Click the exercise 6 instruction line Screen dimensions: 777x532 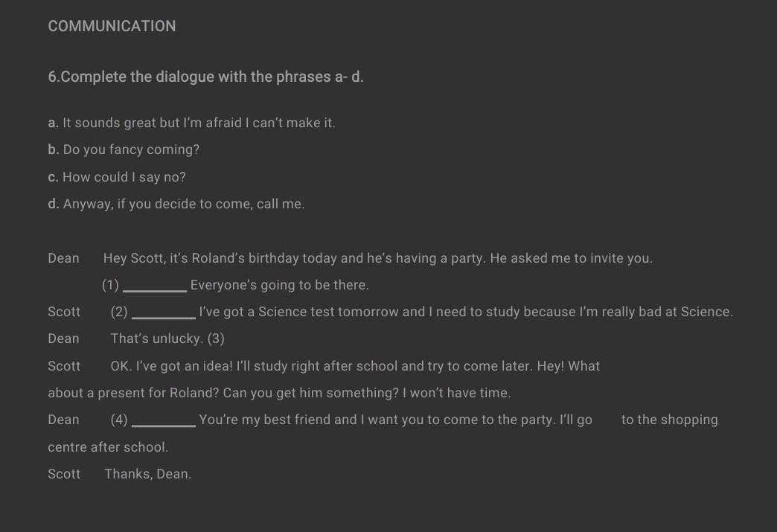(x=205, y=77)
